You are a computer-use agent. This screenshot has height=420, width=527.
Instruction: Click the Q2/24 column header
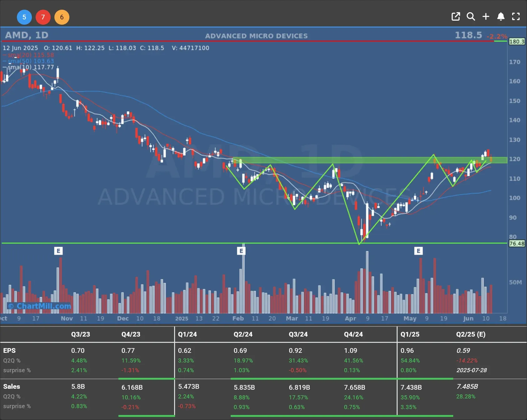point(243,334)
